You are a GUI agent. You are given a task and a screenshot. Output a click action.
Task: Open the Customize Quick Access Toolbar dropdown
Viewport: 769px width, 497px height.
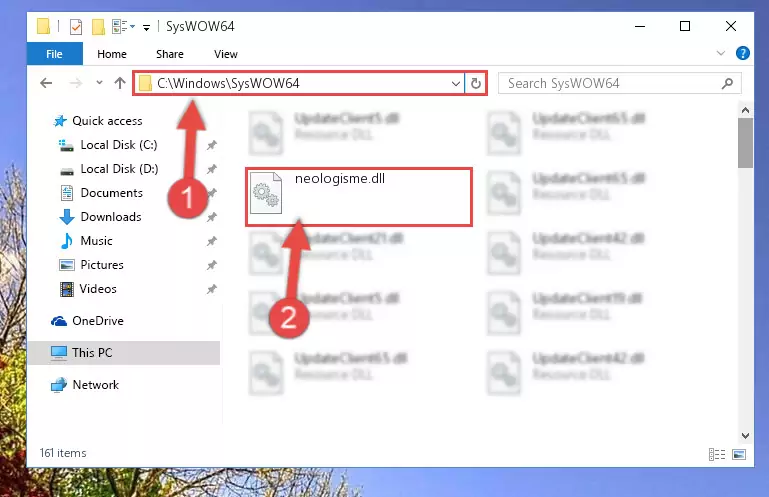146,27
